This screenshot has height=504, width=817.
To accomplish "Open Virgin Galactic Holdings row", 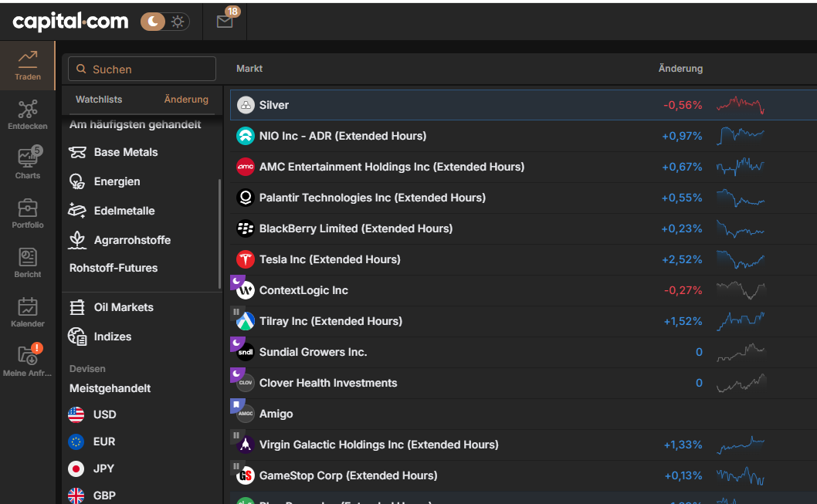I will tap(524, 445).
